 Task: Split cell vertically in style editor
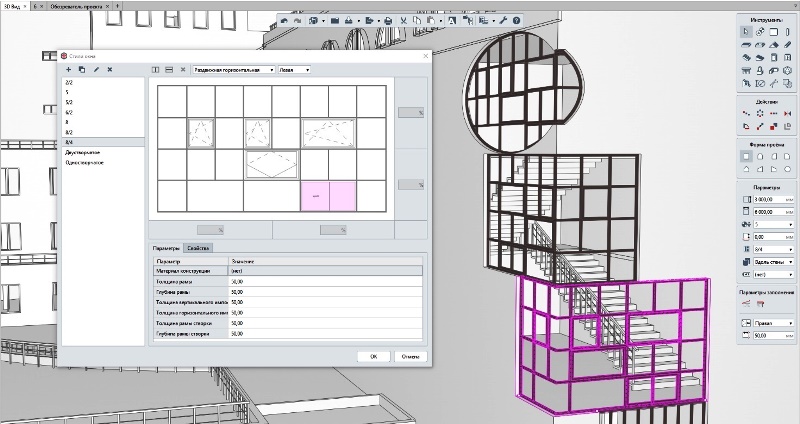pos(156,70)
